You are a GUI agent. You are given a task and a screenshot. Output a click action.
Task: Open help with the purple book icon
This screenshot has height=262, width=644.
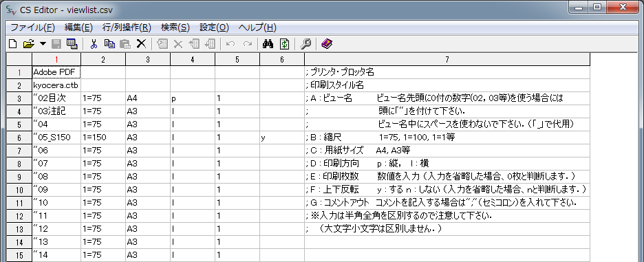click(x=327, y=44)
